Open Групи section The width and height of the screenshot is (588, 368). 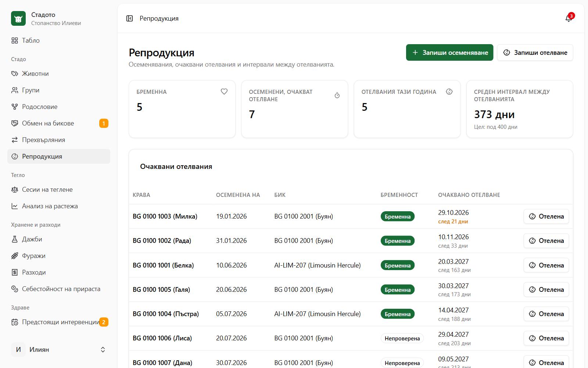[59, 90]
